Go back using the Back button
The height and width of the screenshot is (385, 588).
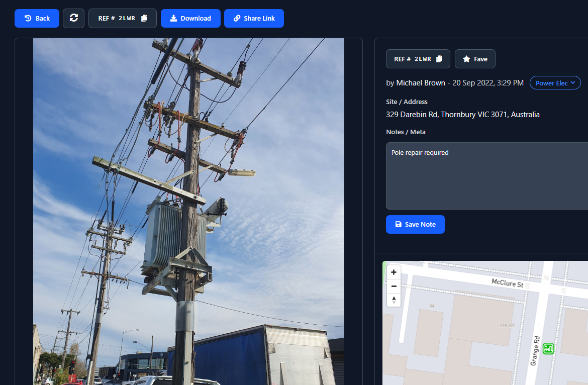point(37,19)
